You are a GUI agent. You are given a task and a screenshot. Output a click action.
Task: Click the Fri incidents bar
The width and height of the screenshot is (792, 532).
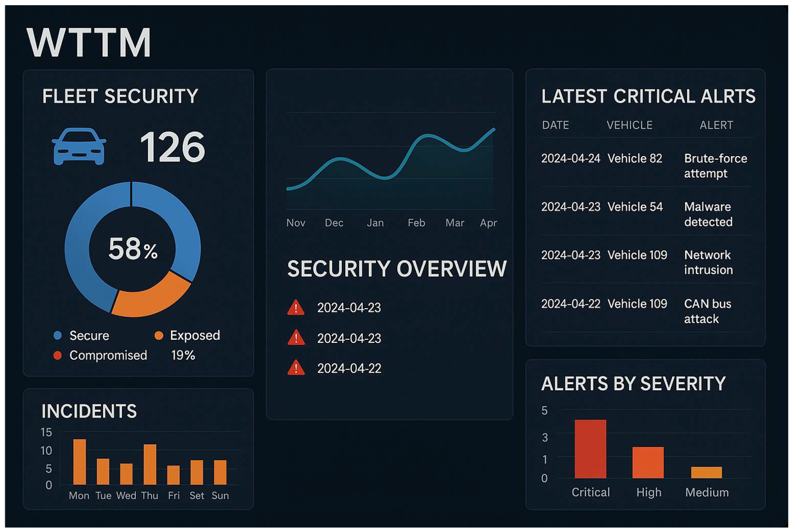[173, 475]
